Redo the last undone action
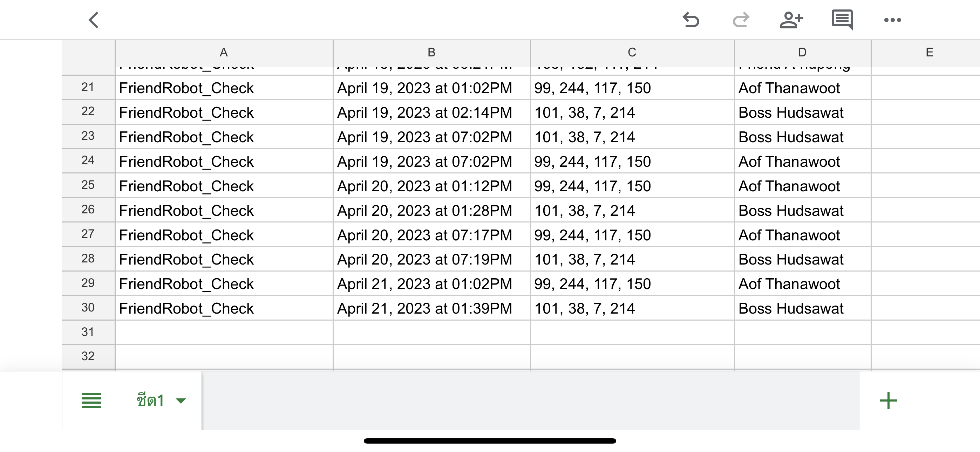Image resolution: width=980 pixels, height=452 pixels. (x=741, y=20)
